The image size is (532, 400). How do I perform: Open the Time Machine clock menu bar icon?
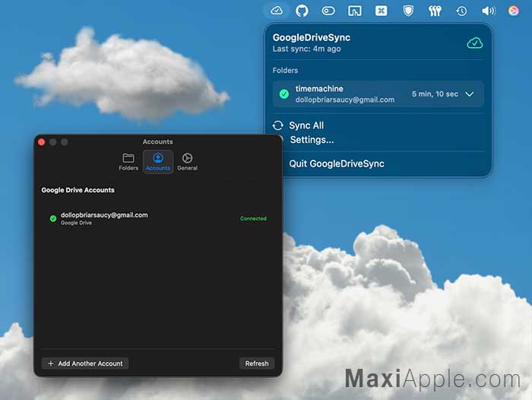[461, 11]
